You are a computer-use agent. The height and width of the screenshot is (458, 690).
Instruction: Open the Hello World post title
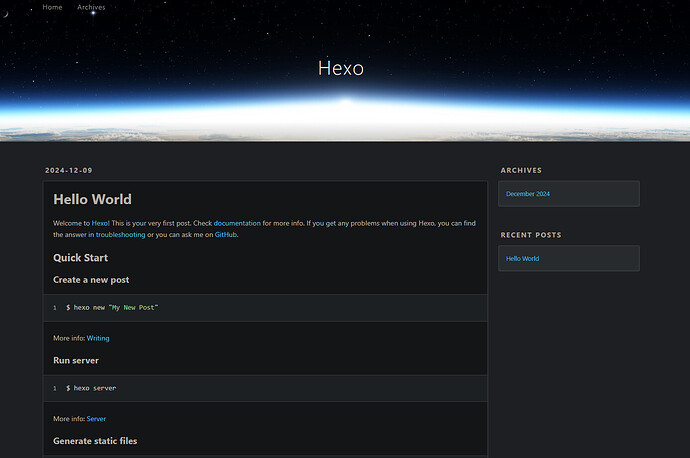(x=92, y=199)
